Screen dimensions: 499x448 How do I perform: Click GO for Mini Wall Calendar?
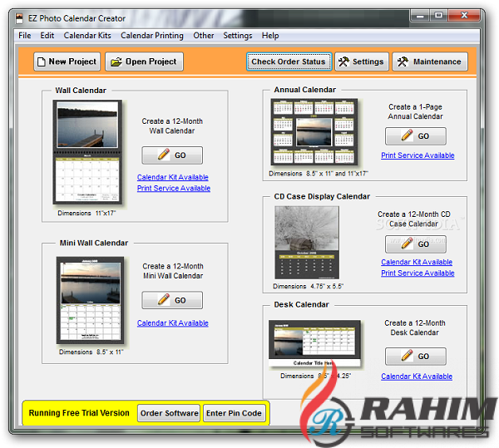tap(172, 300)
